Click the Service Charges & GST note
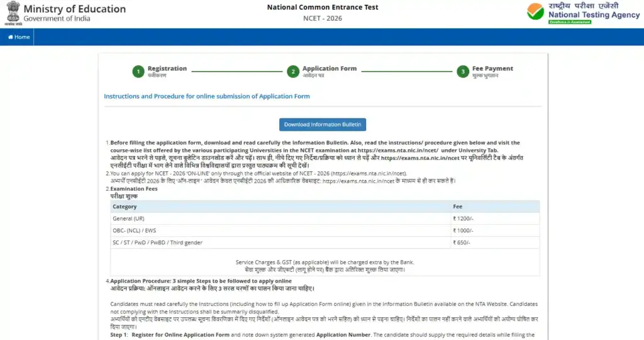The image size is (644, 340). pyautogui.click(x=325, y=262)
